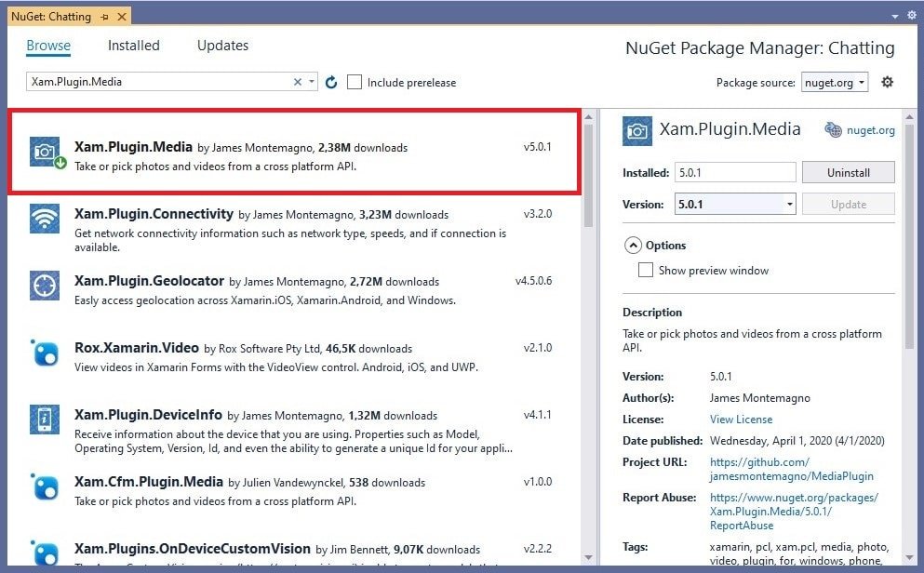Viewport: 924px width, 573px height.
Task: Select the Xam.Plugins.OnDeviceCustomVision package title
Action: click(x=192, y=549)
